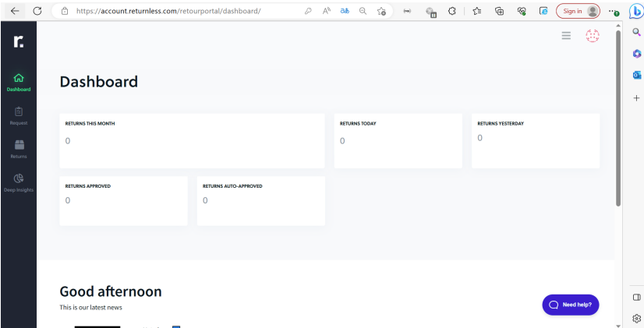Click the scrollbar up arrow
This screenshot has width=644, height=328.
click(618, 26)
